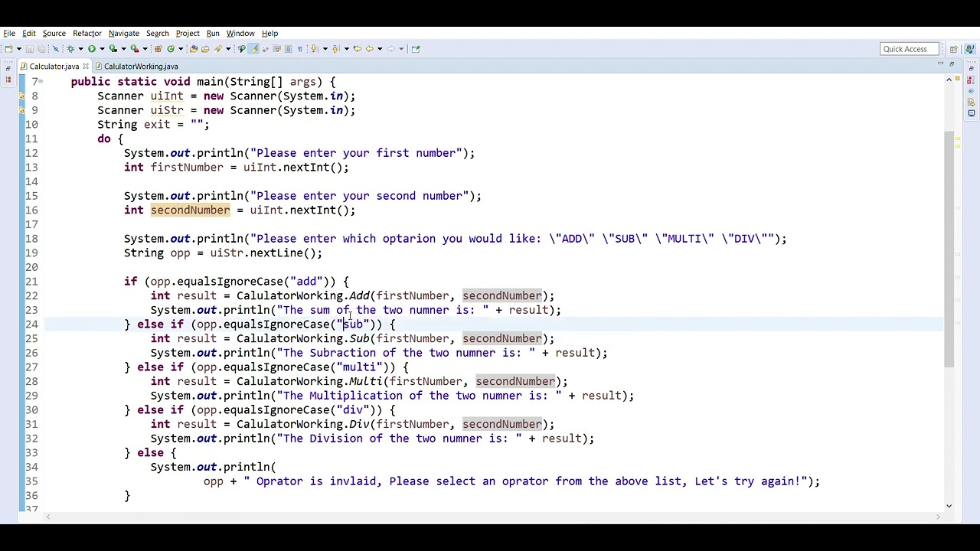Open the Help menu
980x551 pixels.
point(269,33)
